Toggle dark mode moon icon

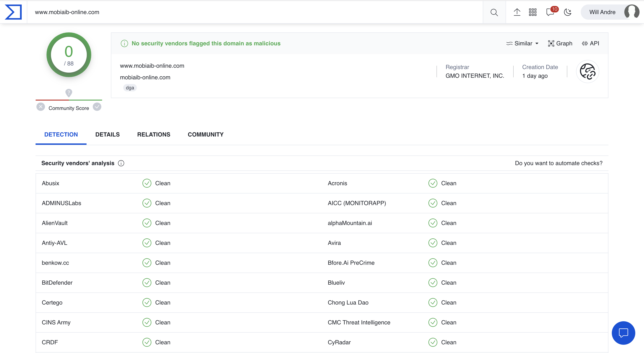click(568, 12)
